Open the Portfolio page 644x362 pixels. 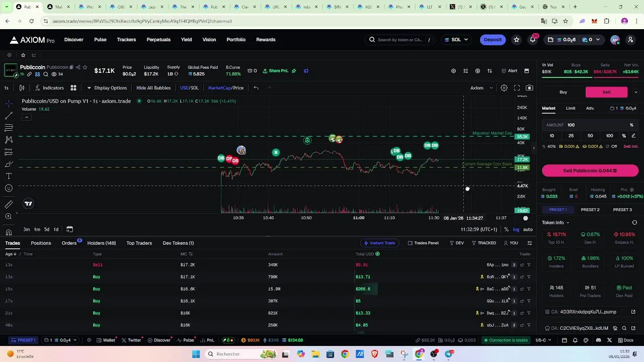pyautogui.click(x=236, y=40)
